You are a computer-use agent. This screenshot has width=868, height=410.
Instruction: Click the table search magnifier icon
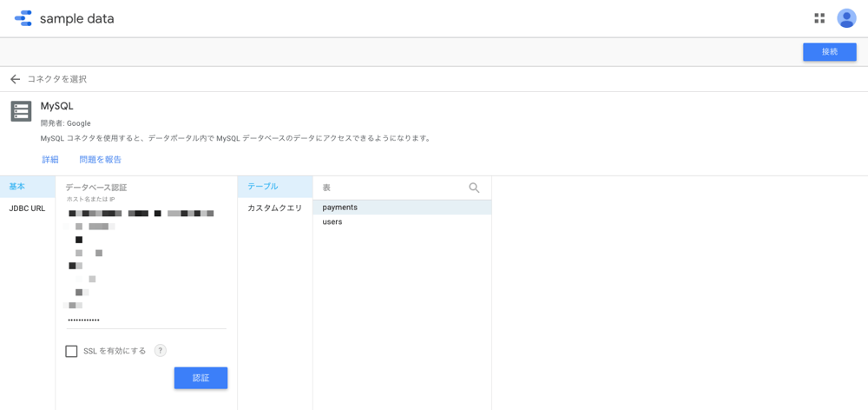tap(474, 188)
